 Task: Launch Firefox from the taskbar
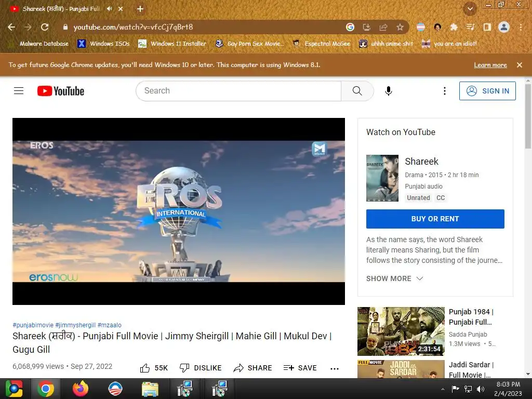pyautogui.click(x=81, y=389)
